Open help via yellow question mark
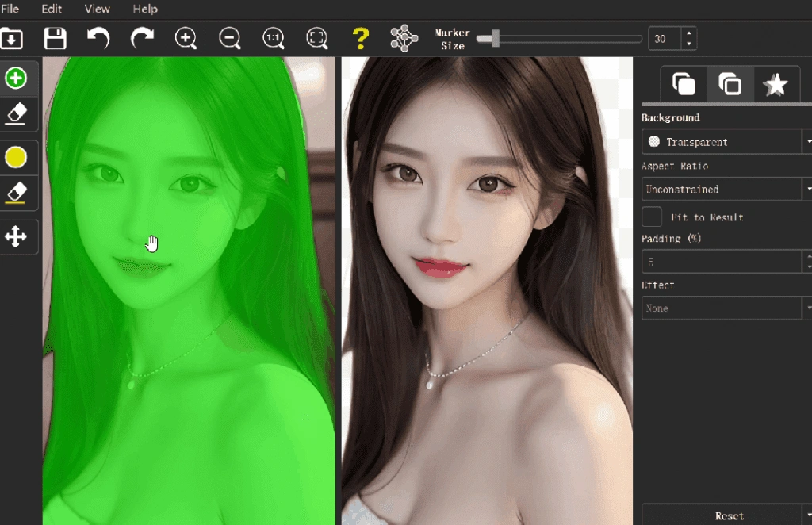Image resolution: width=812 pixels, height=525 pixels. coord(361,38)
